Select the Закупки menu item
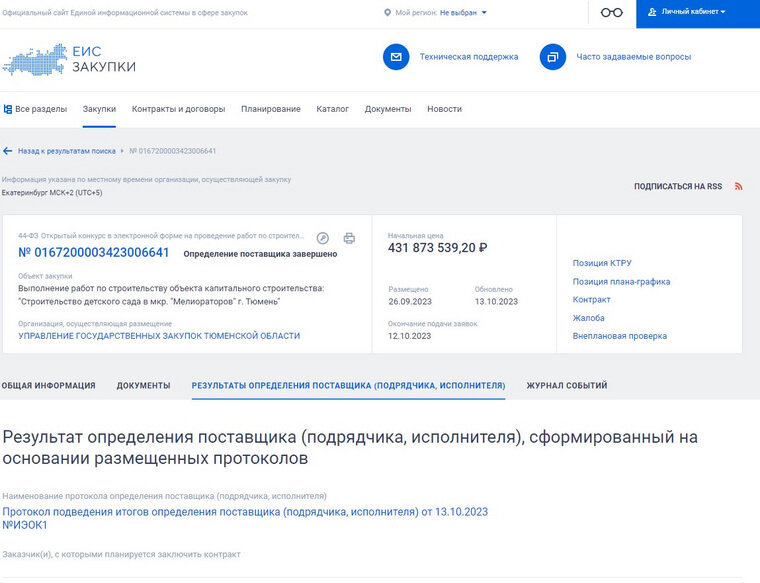The width and height of the screenshot is (760, 583). point(99,109)
